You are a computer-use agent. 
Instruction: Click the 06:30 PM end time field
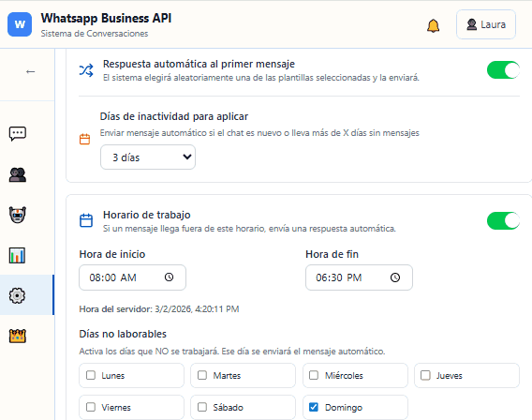(x=359, y=277)
